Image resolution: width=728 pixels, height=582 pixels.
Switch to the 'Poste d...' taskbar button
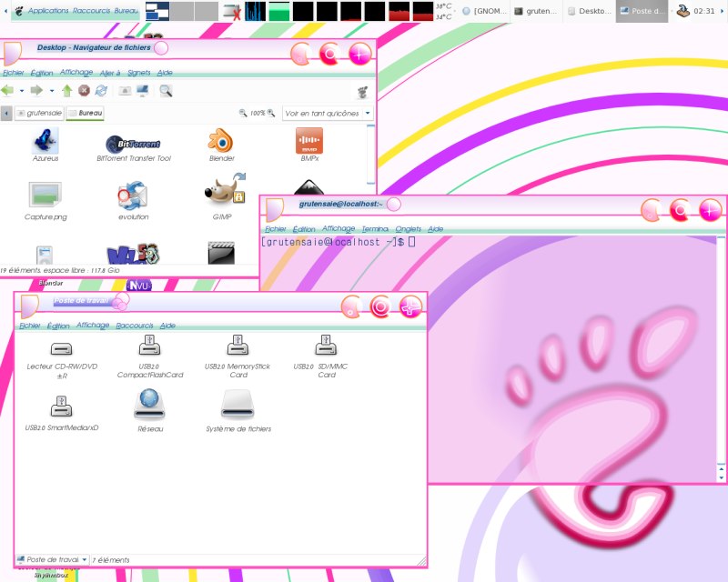pos(642,11)
